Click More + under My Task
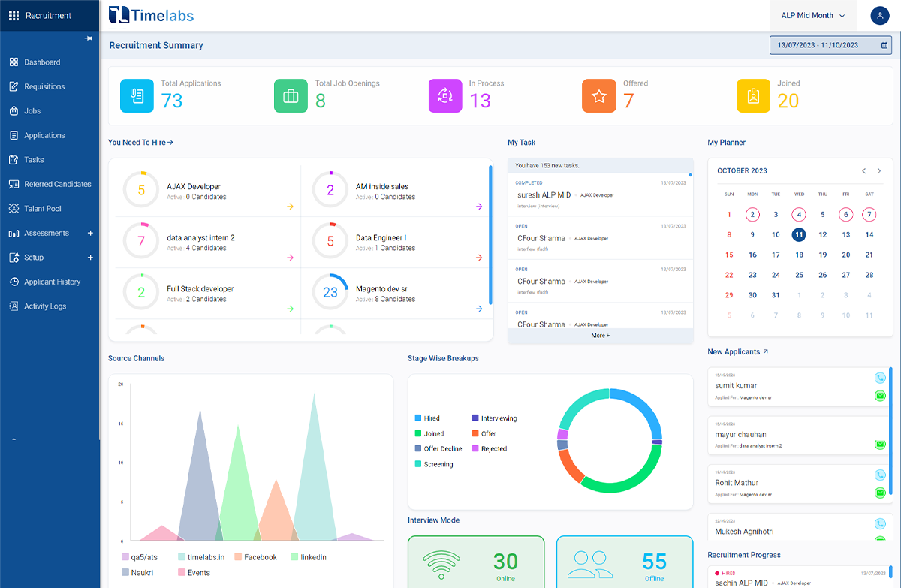 [x=600, y=336]
